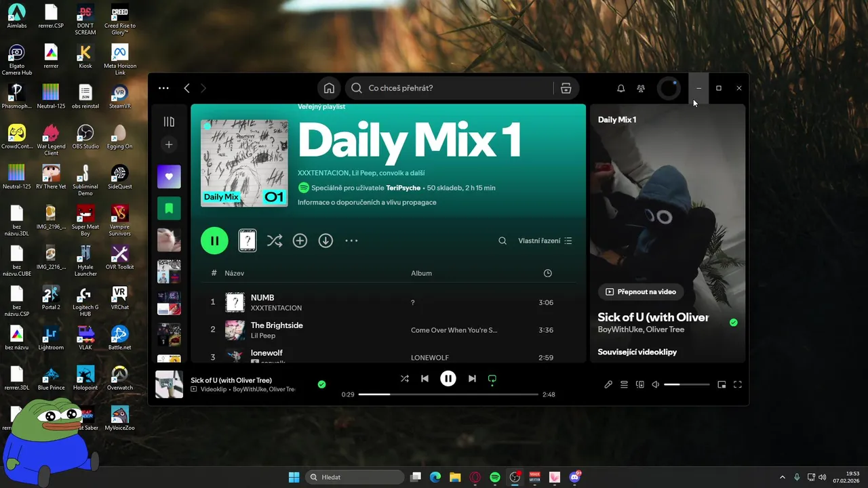Open the Windows Start menu
Image resolution: width=868 pixels, height=488 pixels.
(294, 477)
